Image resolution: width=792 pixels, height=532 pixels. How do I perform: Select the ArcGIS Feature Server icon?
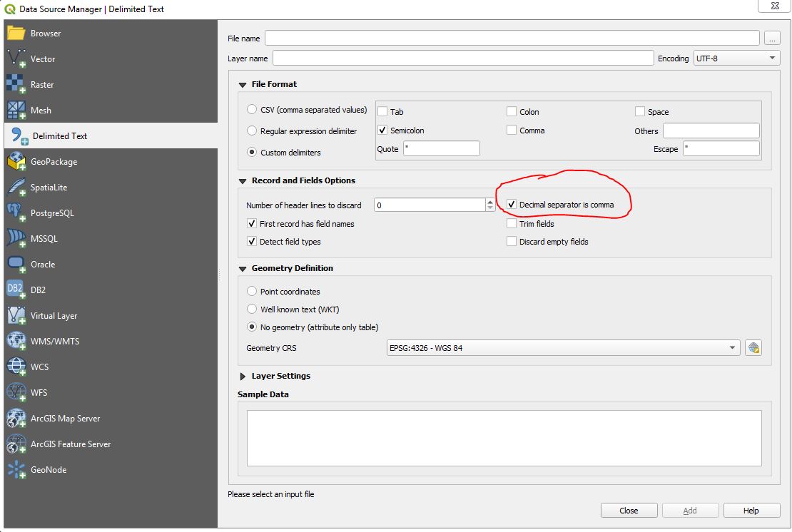[x=16, y=444]
